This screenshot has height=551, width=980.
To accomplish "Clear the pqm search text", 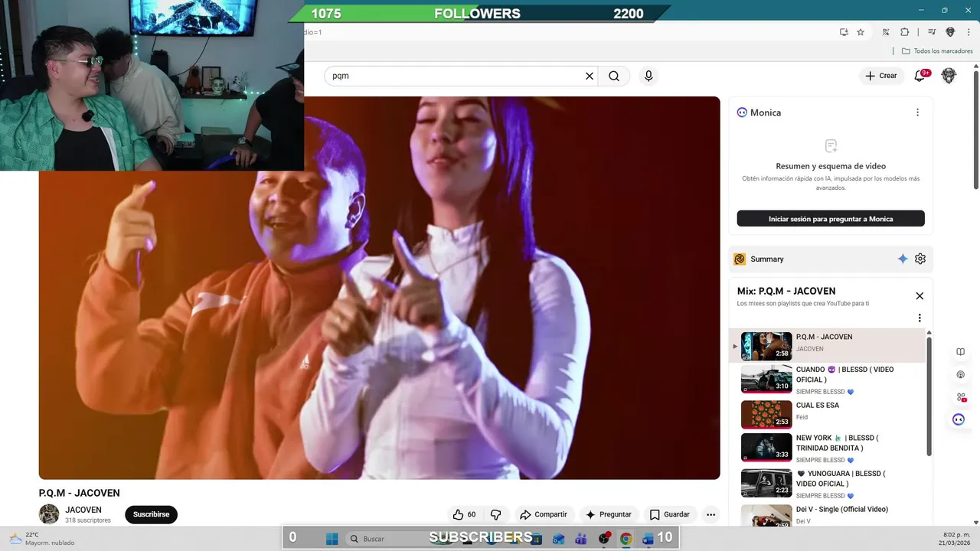I will (x=590, y=76).
